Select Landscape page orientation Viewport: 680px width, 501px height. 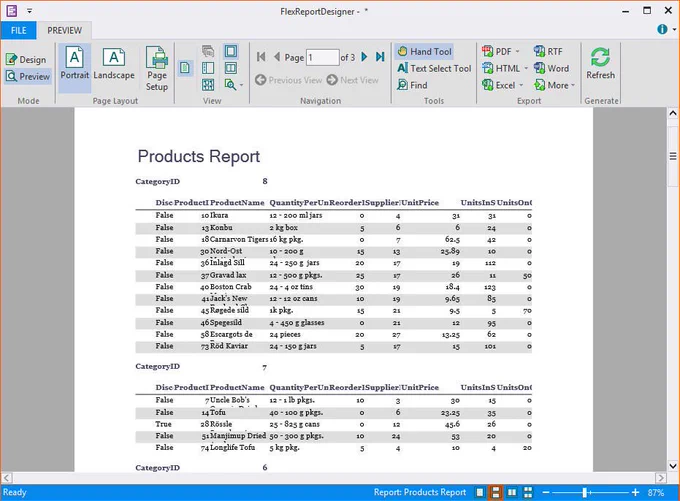point(114,64)
